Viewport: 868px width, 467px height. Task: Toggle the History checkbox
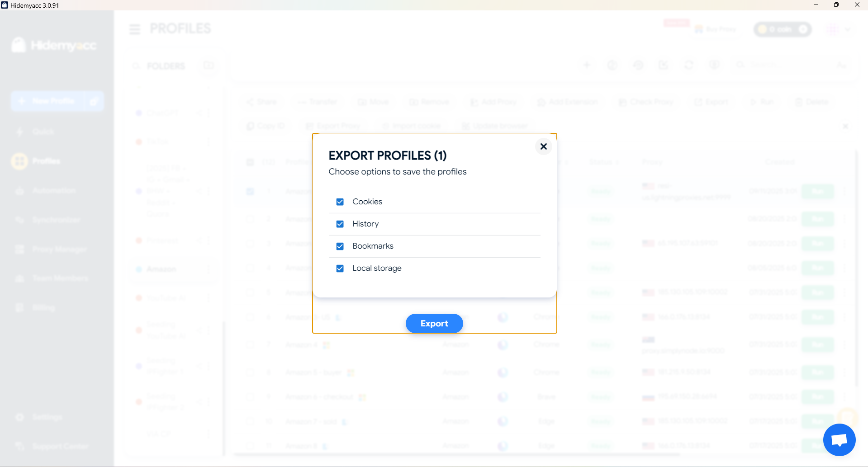tap(340, 224)
